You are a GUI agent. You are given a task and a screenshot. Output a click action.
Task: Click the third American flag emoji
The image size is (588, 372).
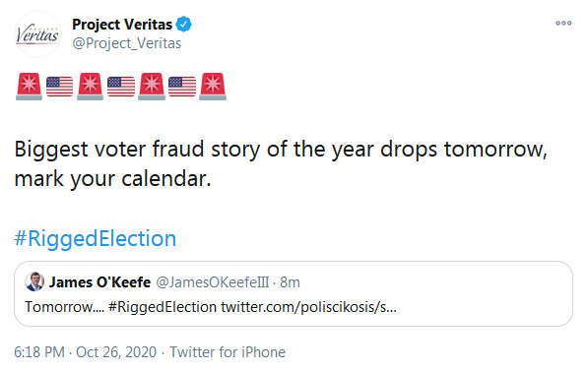(182, 87)
